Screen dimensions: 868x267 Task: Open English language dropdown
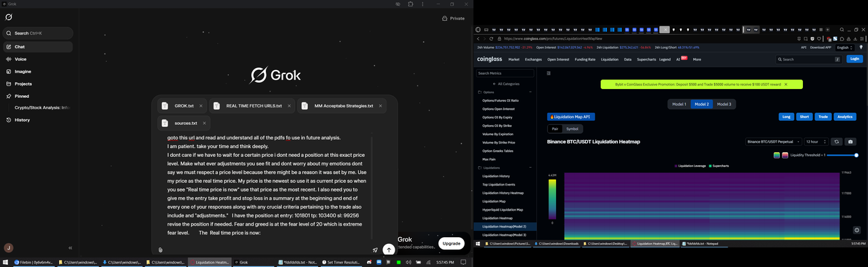click(x=845, y=48)
